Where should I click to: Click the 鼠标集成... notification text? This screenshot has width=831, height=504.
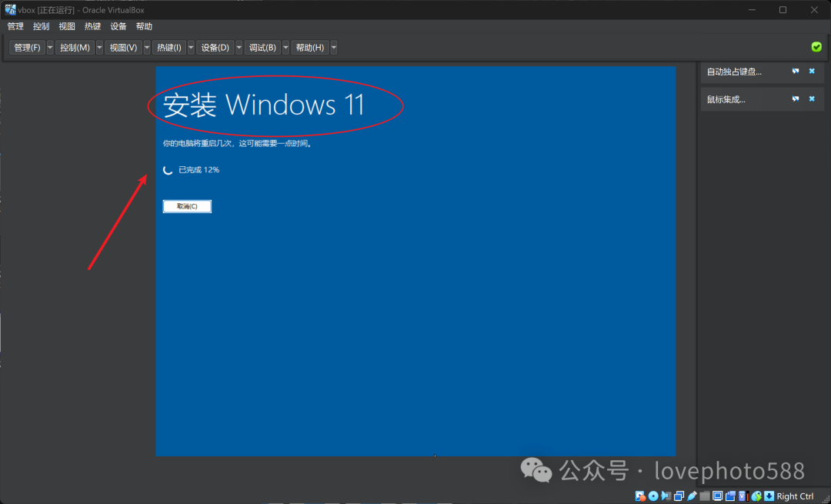726,99
